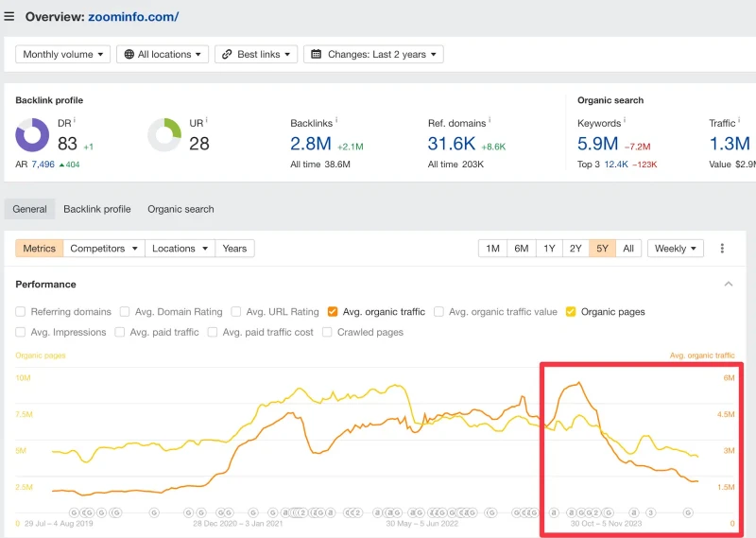Click the UR info icon
The image size is (756, 538).
pyautogui.click(x=206, y=120)
